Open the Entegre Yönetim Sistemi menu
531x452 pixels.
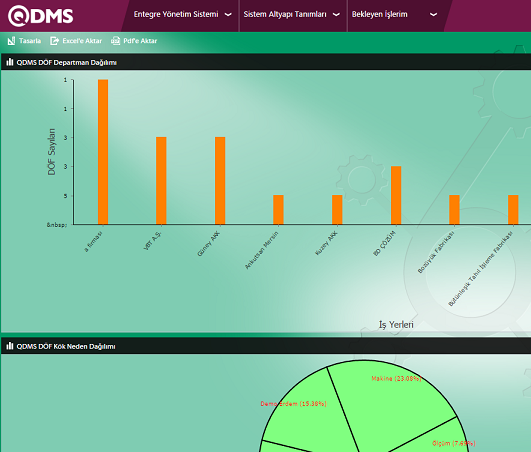click(176, 14)
